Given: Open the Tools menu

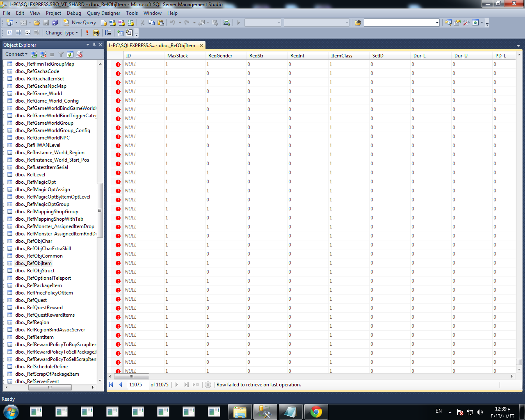Looking at the screenshot, I should (132, 13).
